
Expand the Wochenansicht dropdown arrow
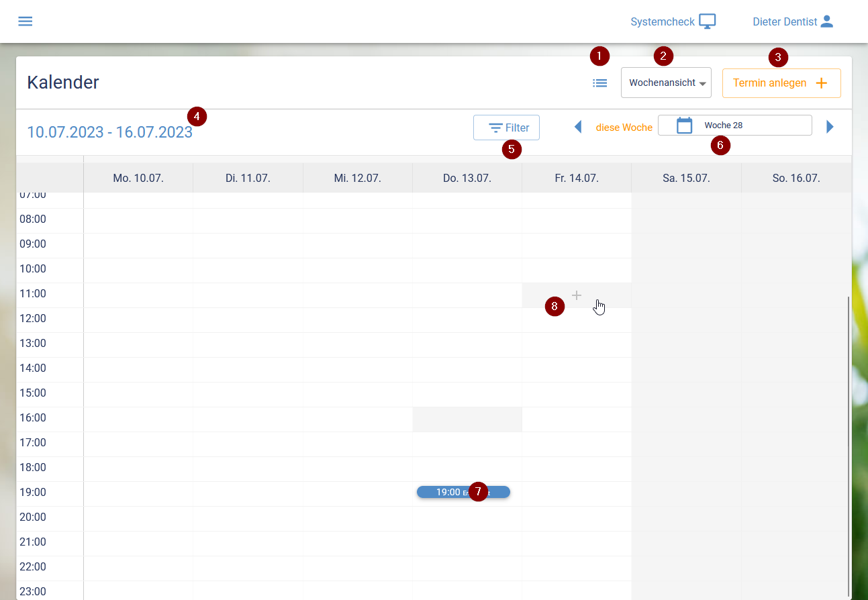point(703,83)
